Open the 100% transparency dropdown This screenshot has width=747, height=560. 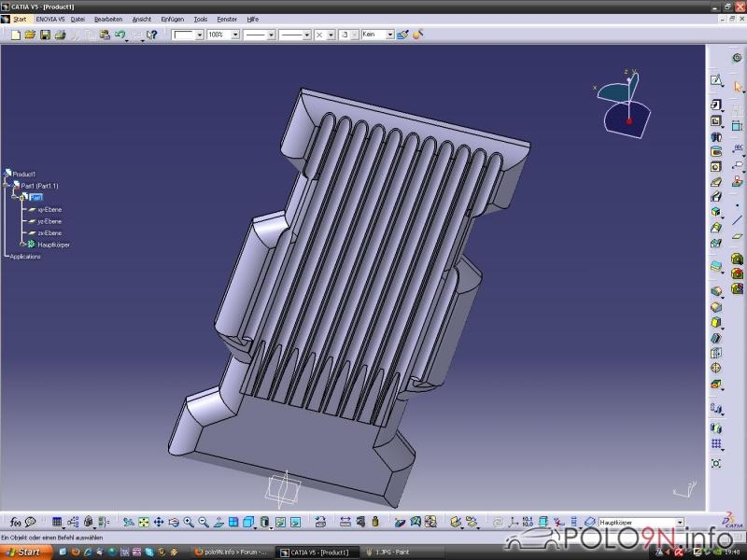234,35
